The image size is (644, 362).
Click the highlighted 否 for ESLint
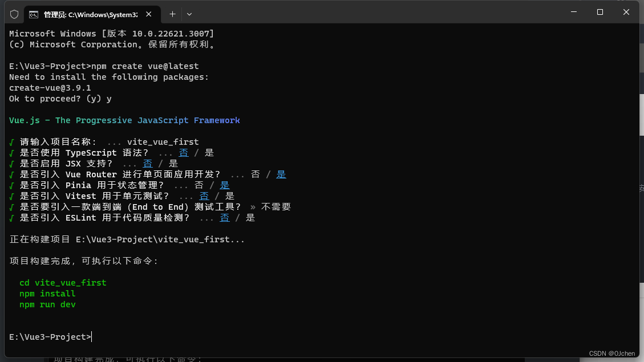pyautogui.click(x=225, y=218)
